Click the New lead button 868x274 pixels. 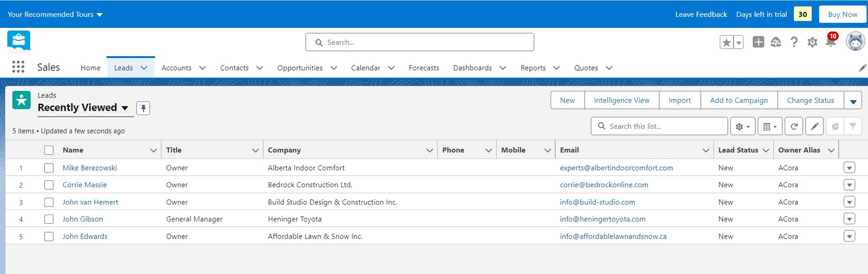567,100
